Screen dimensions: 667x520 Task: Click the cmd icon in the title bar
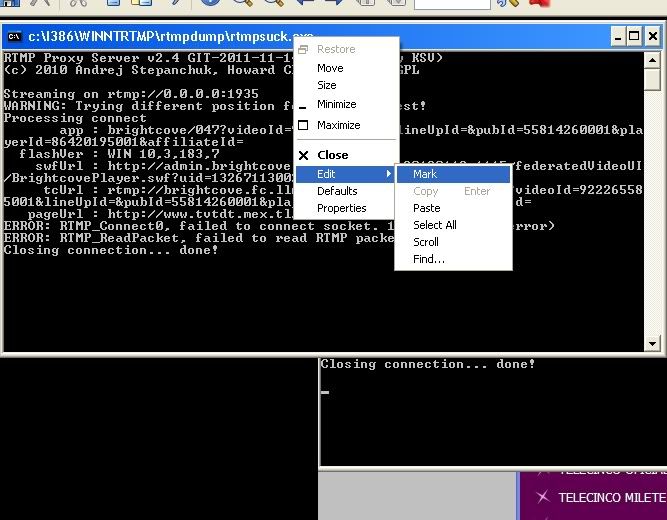click(14, 37)
